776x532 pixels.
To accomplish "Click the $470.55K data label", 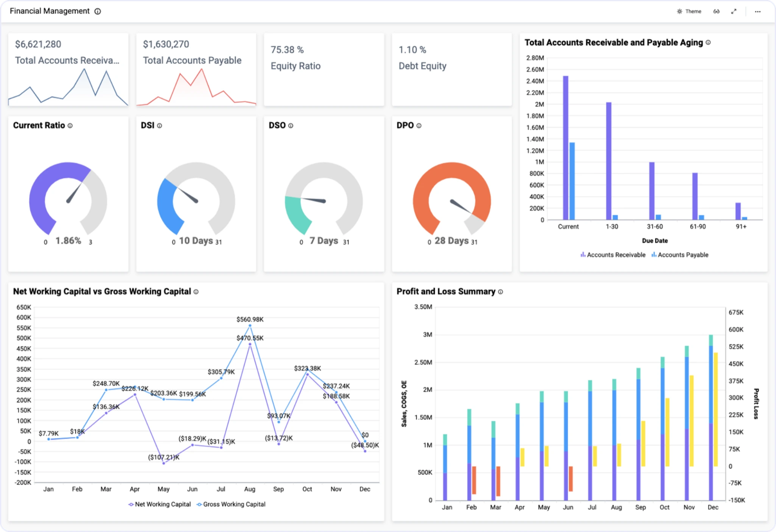I will pos(250,338).
